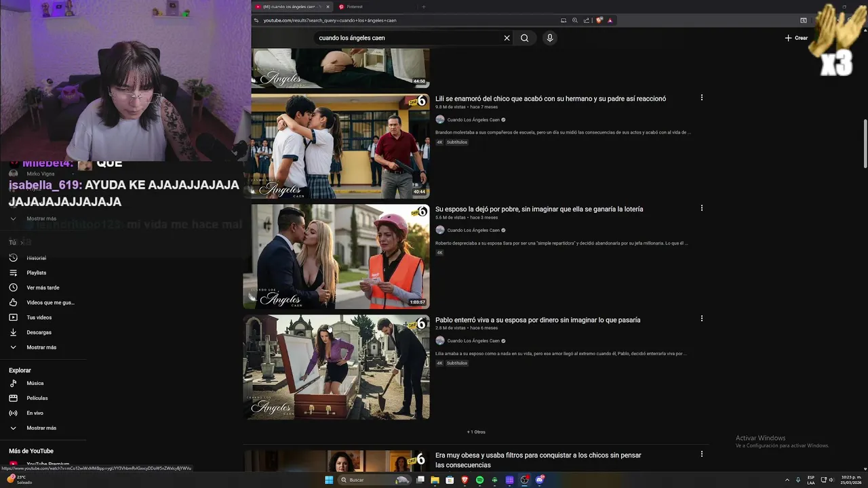The image size is (868, 488).
Task: Open Playlists in sidebar
Action: coord(37,273)
